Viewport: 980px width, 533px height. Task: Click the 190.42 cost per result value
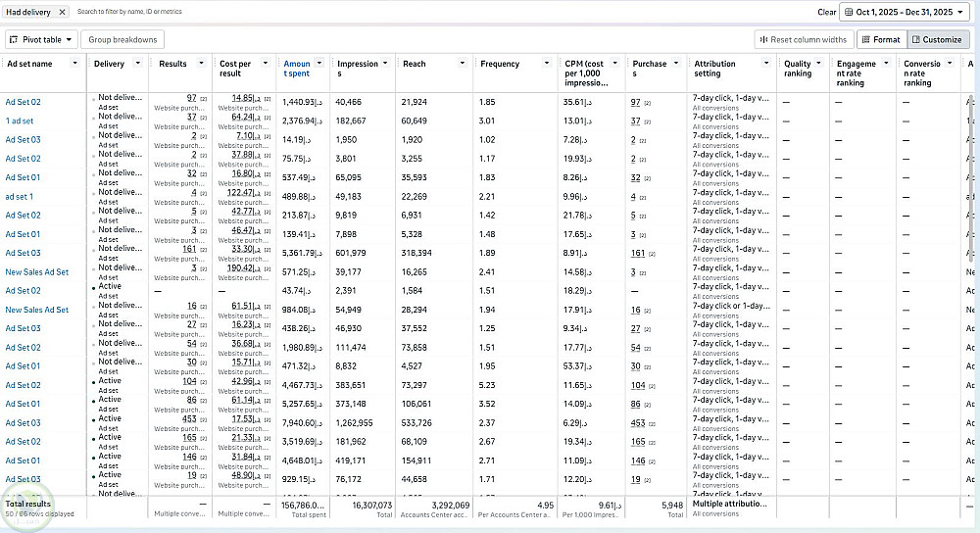[x=242, y=268]
